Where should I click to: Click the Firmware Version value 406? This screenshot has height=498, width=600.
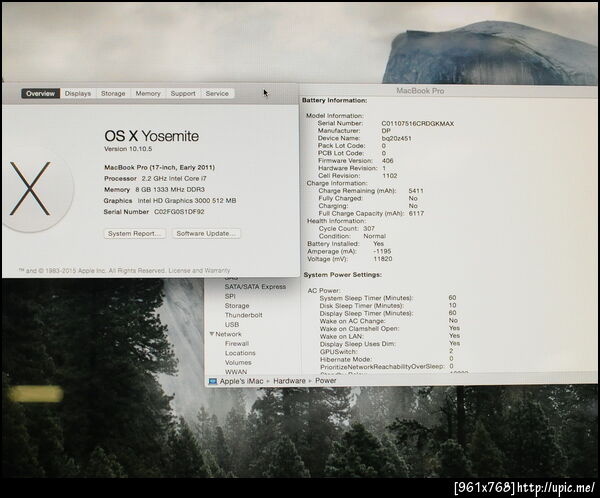(x=387, y=161)
